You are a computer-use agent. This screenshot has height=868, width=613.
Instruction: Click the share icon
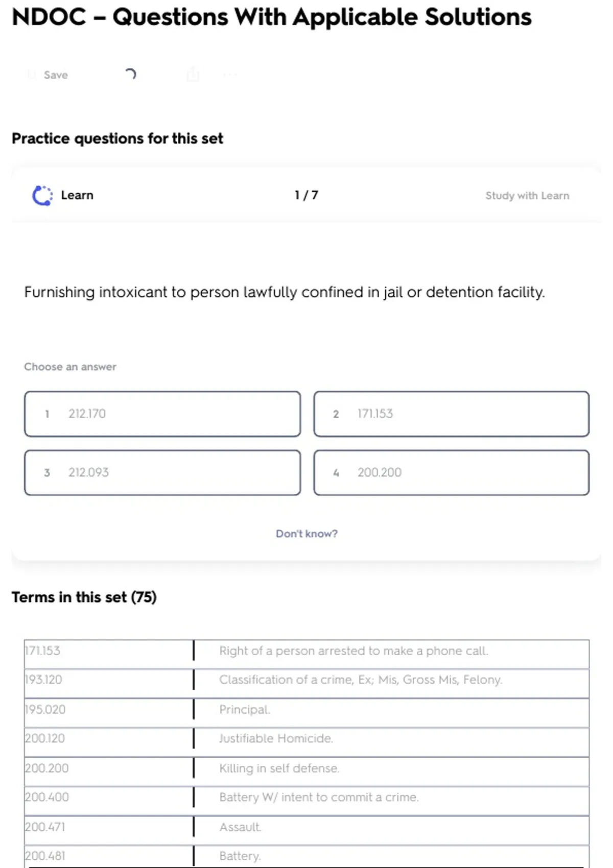coord(193,75)
